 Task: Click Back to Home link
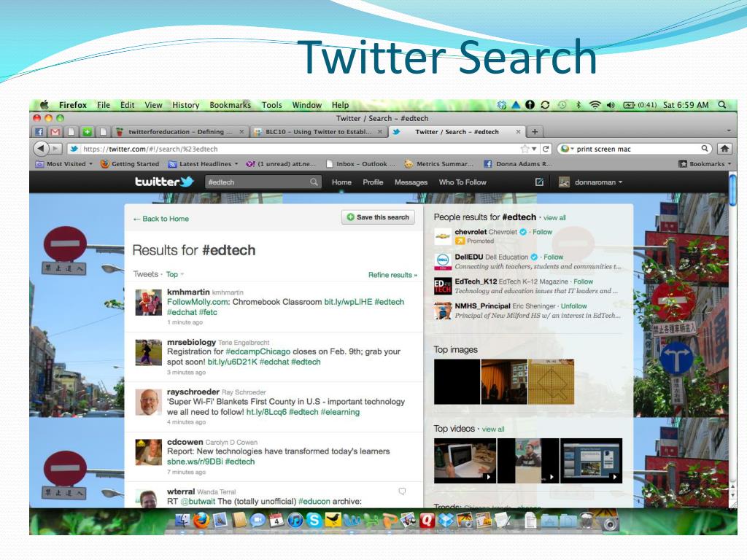(x=161, y=219)
